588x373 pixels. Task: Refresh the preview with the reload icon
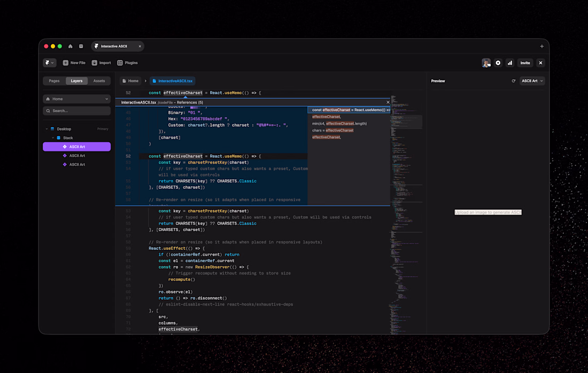pyautogui.click(x=513, y=81)
